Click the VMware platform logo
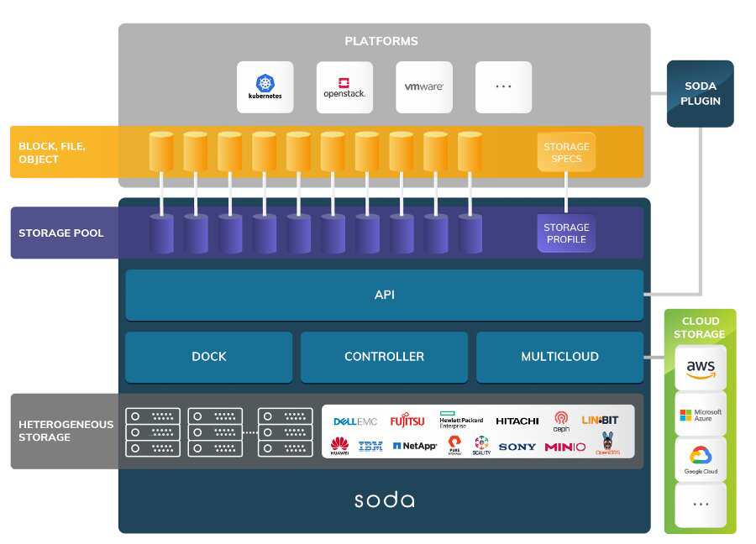The height and width of the screenshot is (544, 756). (423, 87)
